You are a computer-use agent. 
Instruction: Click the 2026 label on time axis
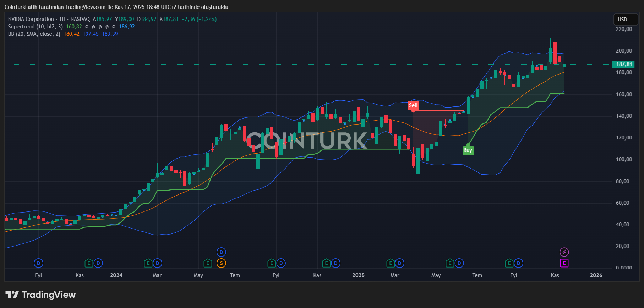pos(596,275)
